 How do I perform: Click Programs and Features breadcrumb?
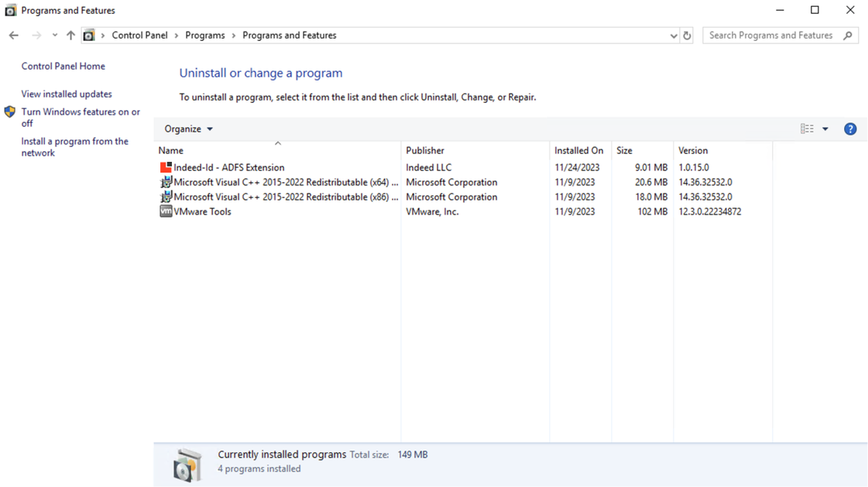[290, 36]
